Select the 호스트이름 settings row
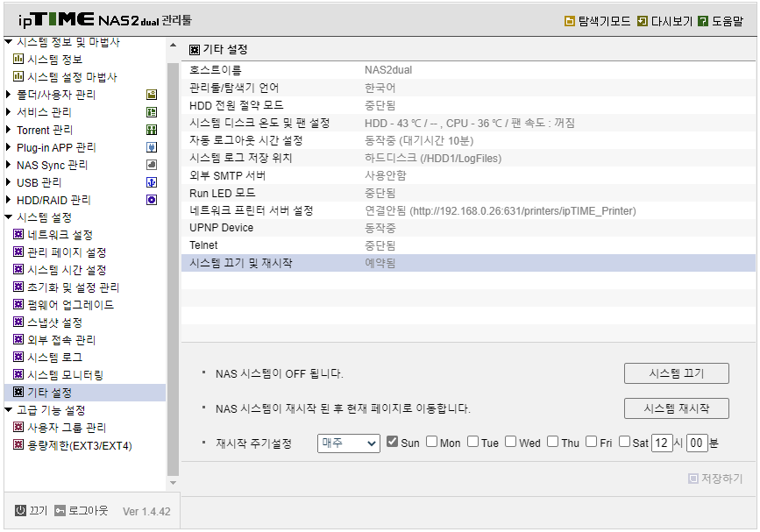The width and height of the screenshot is (760, 532). point(468,70)
